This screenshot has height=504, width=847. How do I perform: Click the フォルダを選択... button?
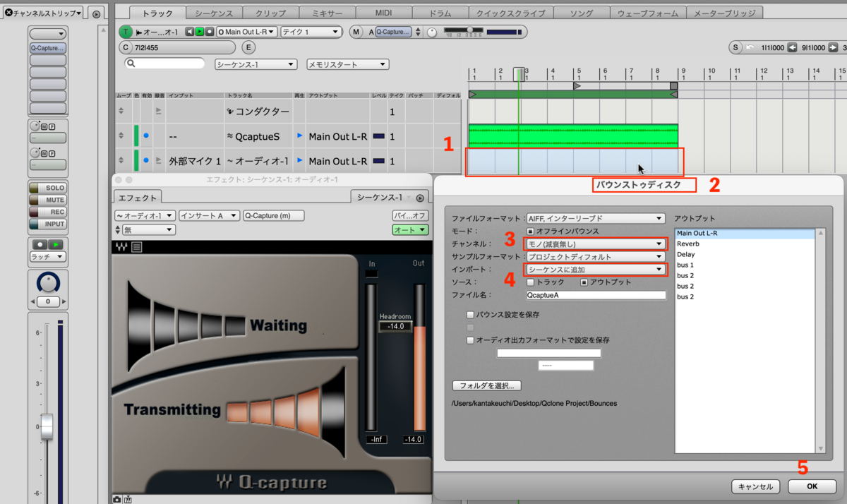coord(487,386)
